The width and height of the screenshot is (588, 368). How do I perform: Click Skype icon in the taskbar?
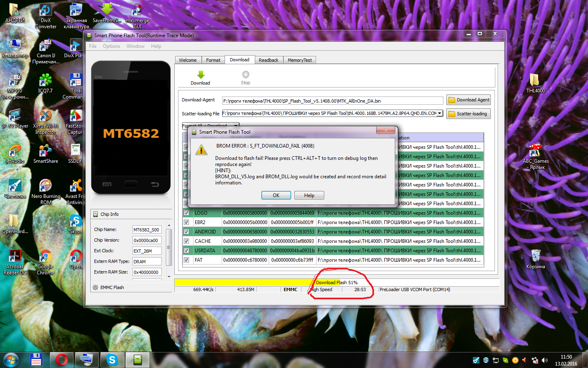(x=112, y=360)
